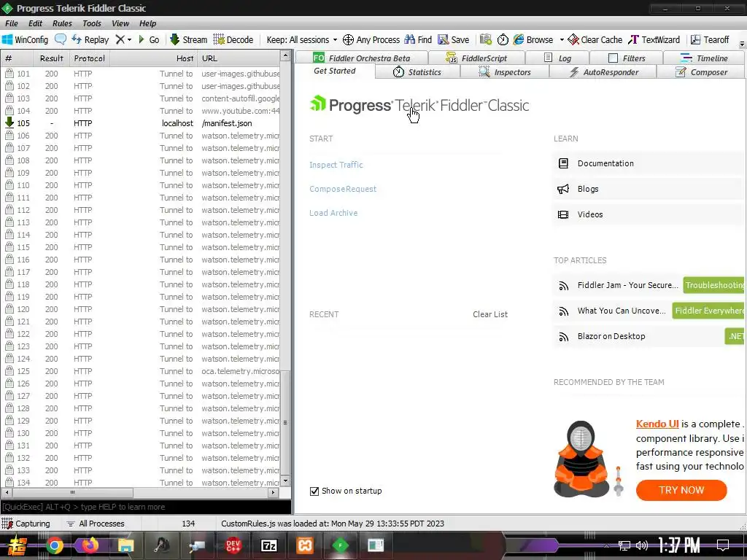The height and width of the screenshot is (560, 747).
Task: Click the ComposeRequest link
Action: click(343, 189)
